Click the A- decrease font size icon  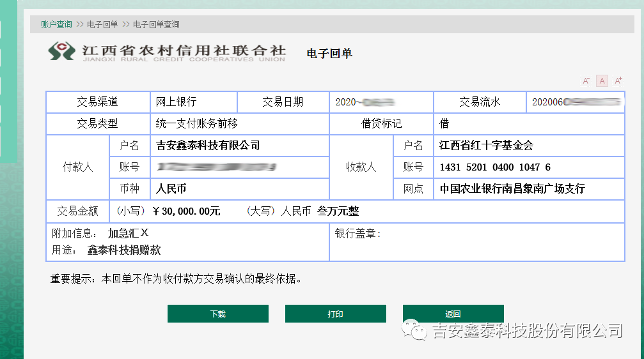586,80
